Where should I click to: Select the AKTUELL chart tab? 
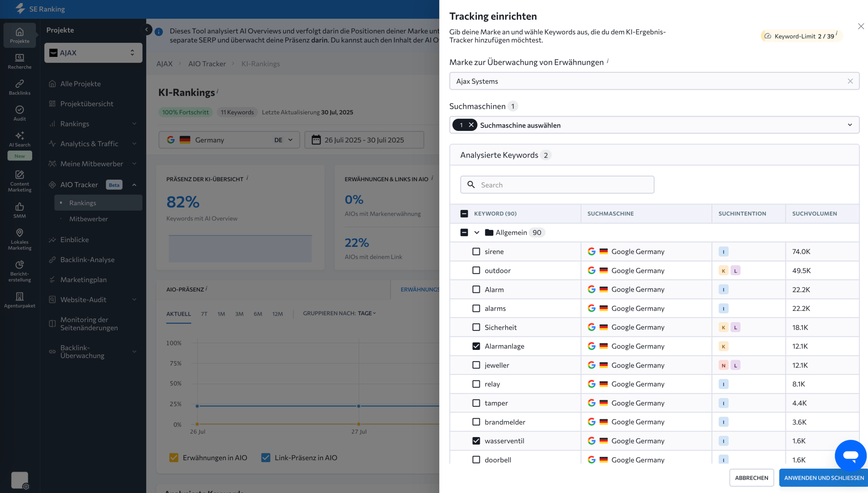pos(178,314)
